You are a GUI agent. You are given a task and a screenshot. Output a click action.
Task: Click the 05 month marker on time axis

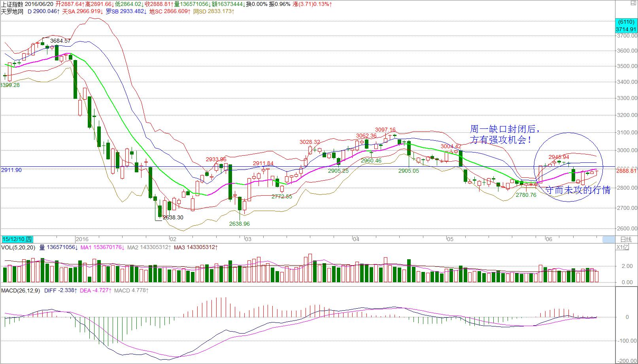(451, 239)
